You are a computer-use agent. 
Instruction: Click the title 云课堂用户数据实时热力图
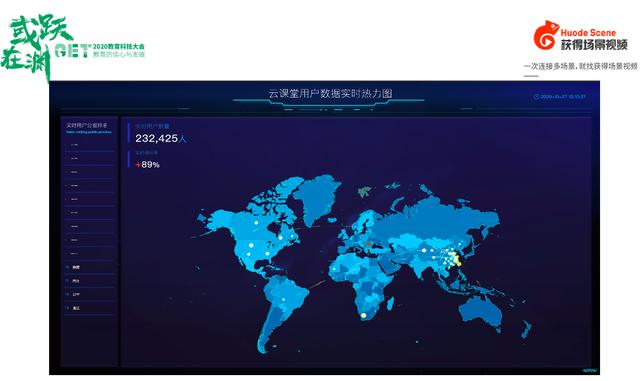point(330,94)
